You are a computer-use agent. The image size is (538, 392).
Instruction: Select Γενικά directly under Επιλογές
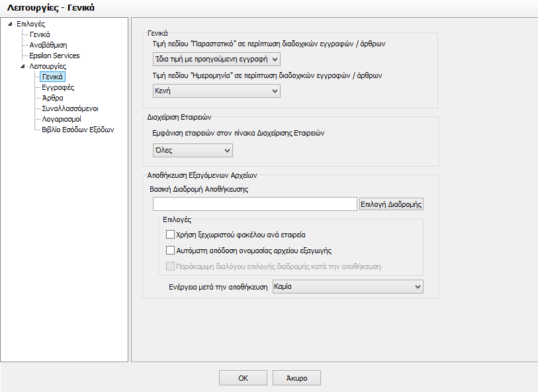pos(40,34)
